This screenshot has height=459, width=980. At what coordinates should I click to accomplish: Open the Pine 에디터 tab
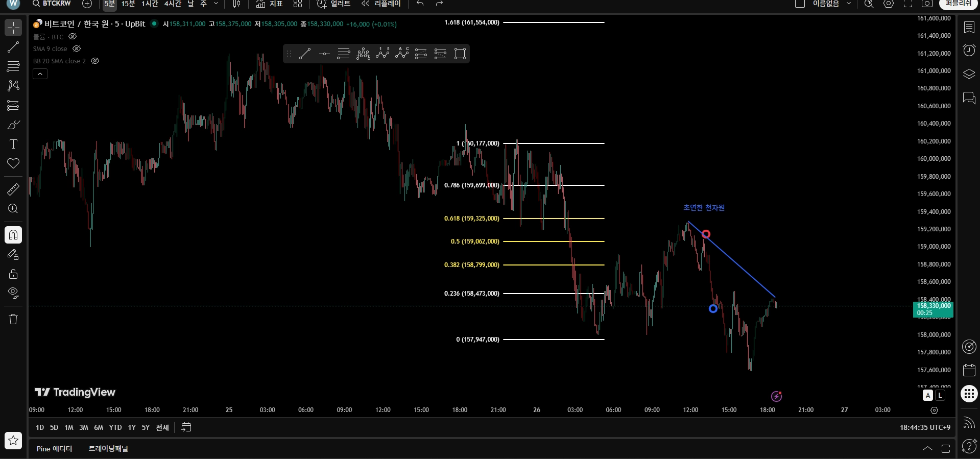pos(54,449)
